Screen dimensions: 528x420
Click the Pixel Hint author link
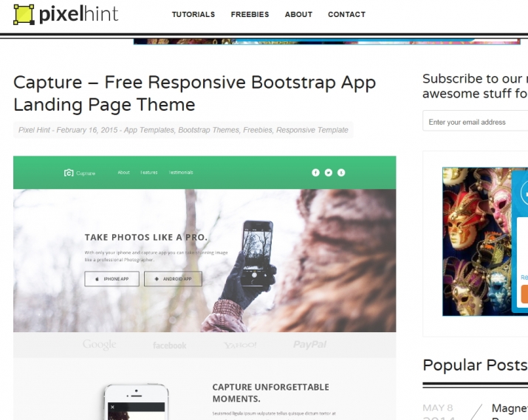[34, 130]
